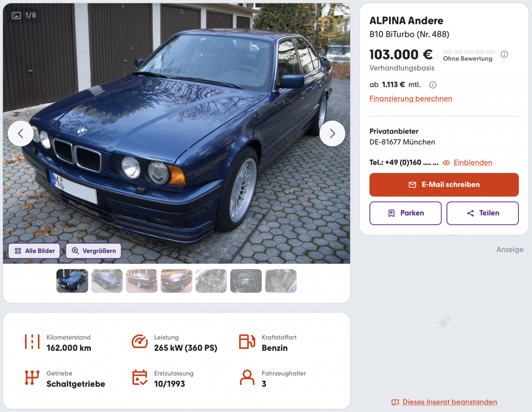Viewport: 532px width, 412px height.
Task: Enlarge the photo with Vergrößern
Action: click(94, 251)
